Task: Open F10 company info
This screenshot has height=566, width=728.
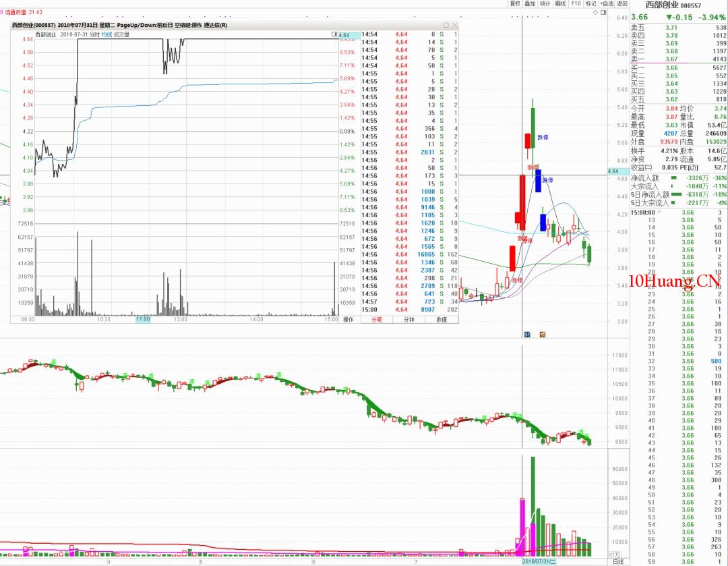Action: (576, 4)
